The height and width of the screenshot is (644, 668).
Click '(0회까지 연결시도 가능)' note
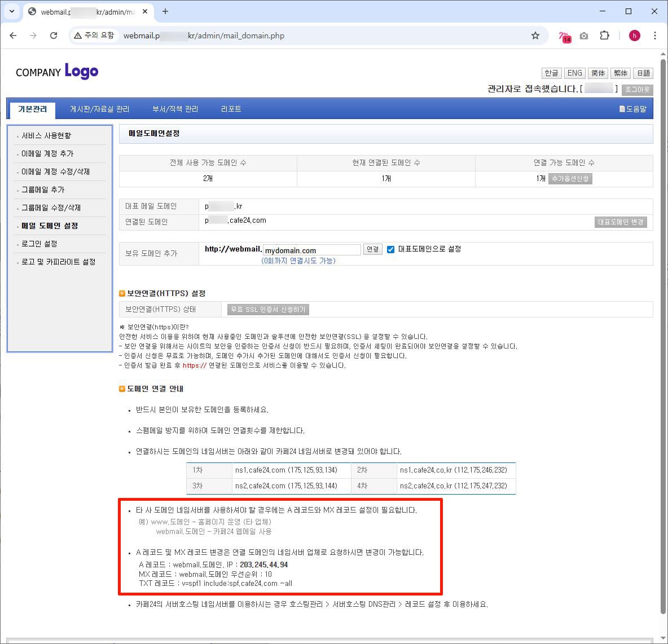298,261
